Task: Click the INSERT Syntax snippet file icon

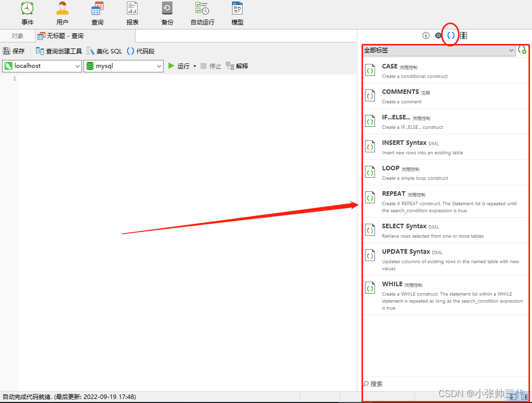Action: point(370,146)
